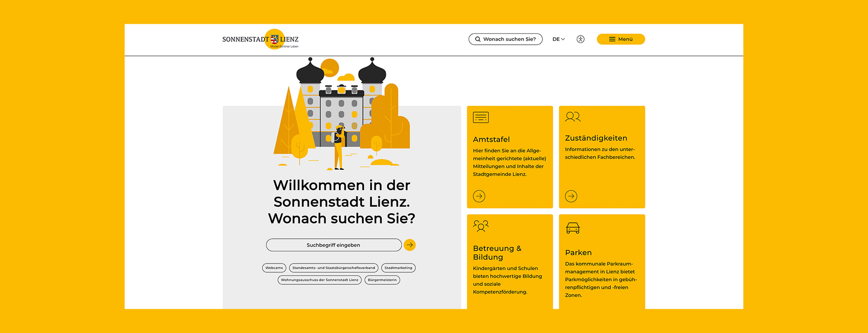Click the Wohnungsausschuss der Sonnenstadt Lienz tag
The image size is (868, 333).
[319, 280]
